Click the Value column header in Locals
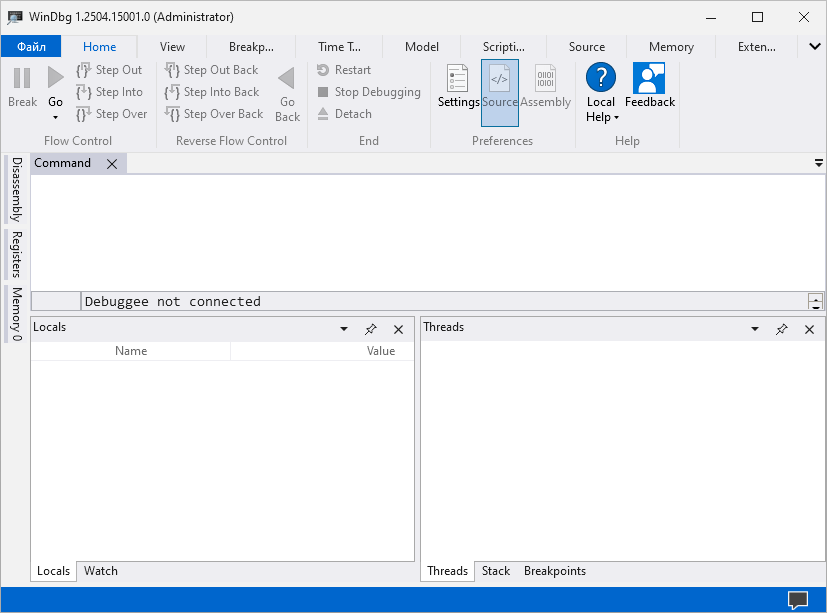This screenshot has width=827, height=613. (323, 351)
